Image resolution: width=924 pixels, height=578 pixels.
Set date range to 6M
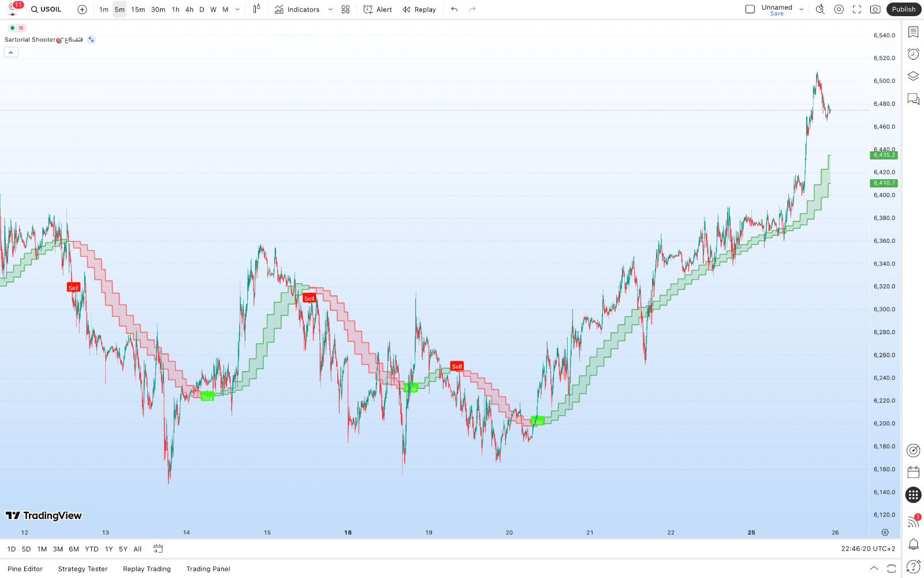pyautogui.click(x=74, y=549)
